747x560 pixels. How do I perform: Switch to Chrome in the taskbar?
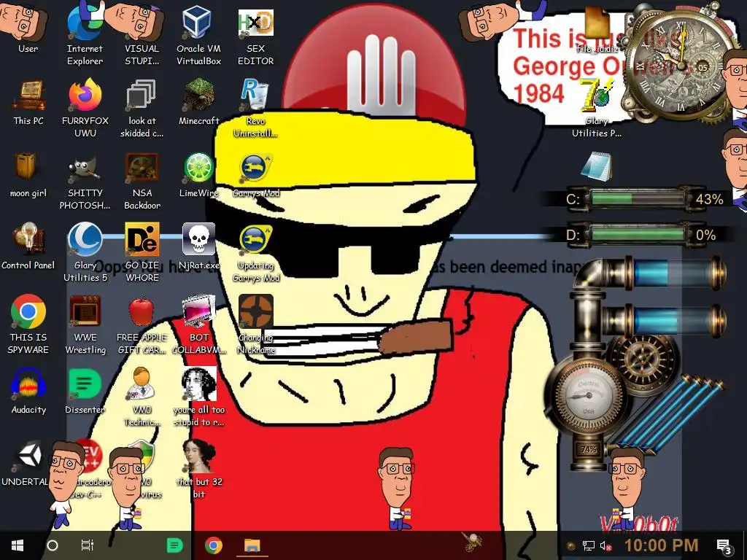[214, 545]
